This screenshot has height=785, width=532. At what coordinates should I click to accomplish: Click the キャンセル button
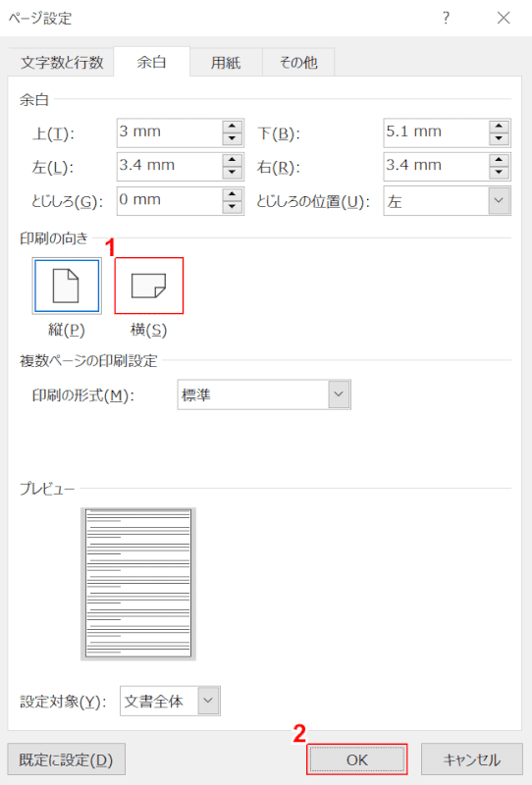(x=471, y=759)
